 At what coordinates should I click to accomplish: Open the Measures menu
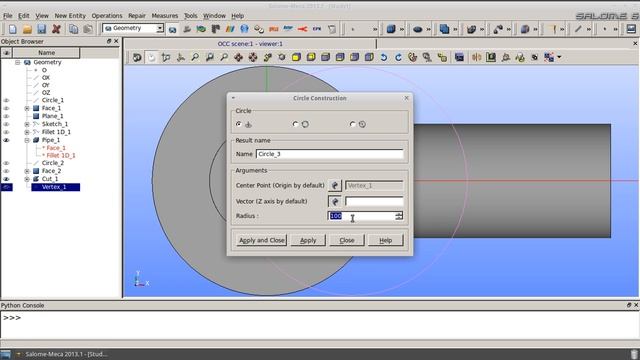(164, 16)
